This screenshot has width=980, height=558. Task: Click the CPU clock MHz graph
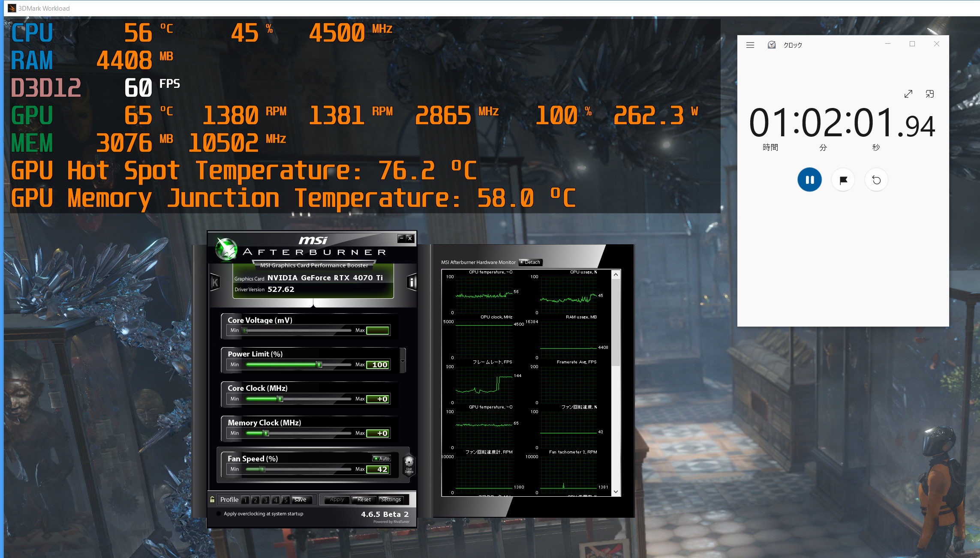coord(484,339)
